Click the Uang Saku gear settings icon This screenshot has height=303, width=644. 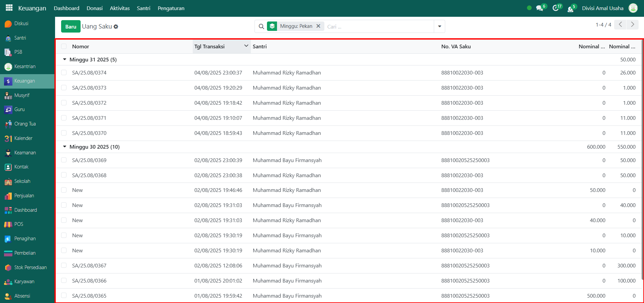[x=116, y=27]
